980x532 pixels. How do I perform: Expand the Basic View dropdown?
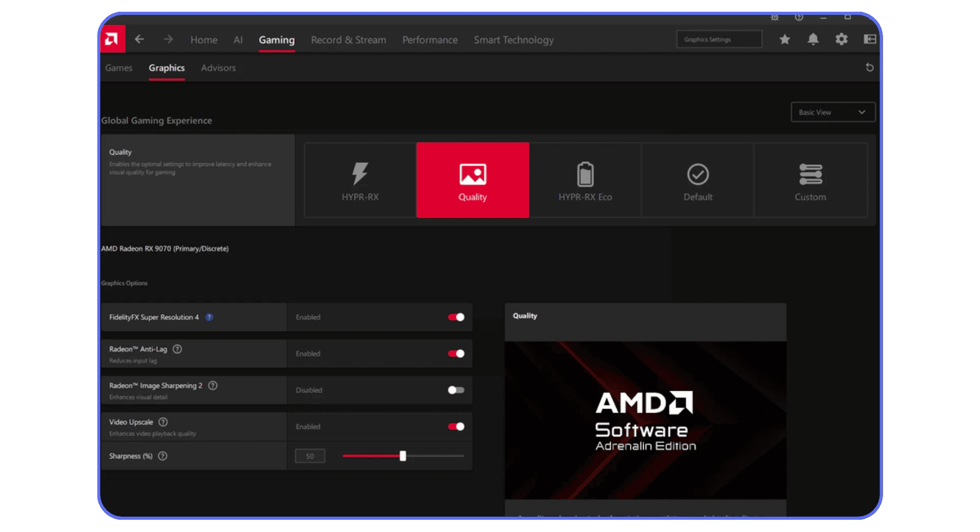tap(833, 112)
